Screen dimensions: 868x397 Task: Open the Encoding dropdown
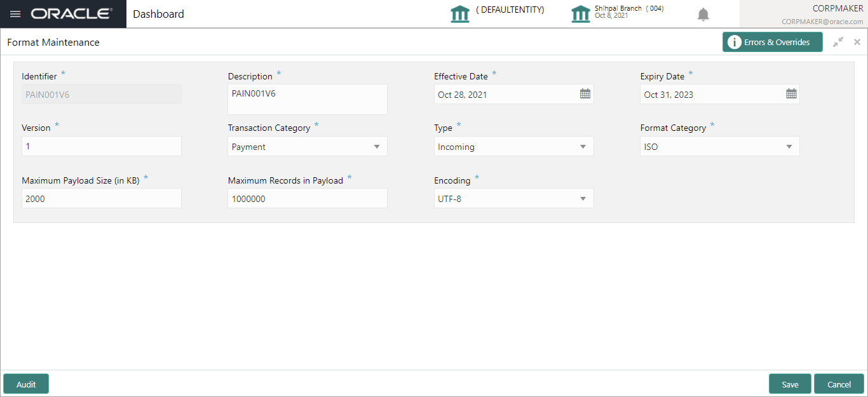coord(583,199)
